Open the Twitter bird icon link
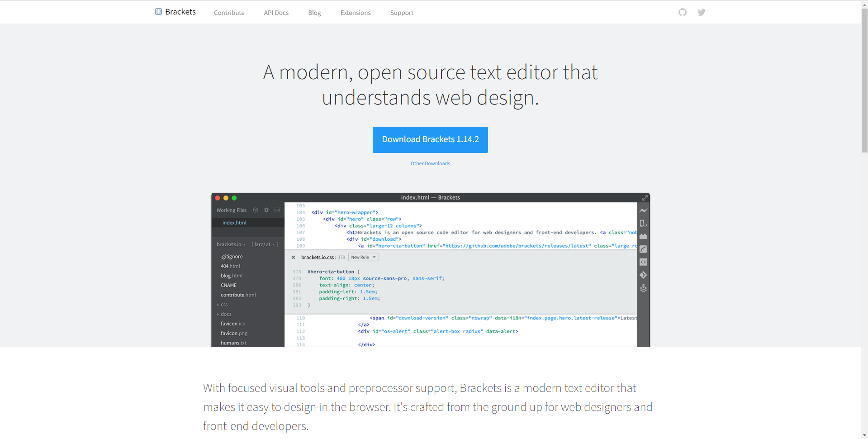 [x=701, y=12]
